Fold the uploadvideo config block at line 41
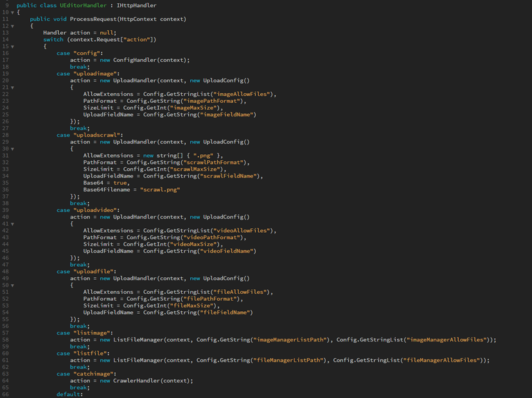The image size is (532, 398). (12, 224)
